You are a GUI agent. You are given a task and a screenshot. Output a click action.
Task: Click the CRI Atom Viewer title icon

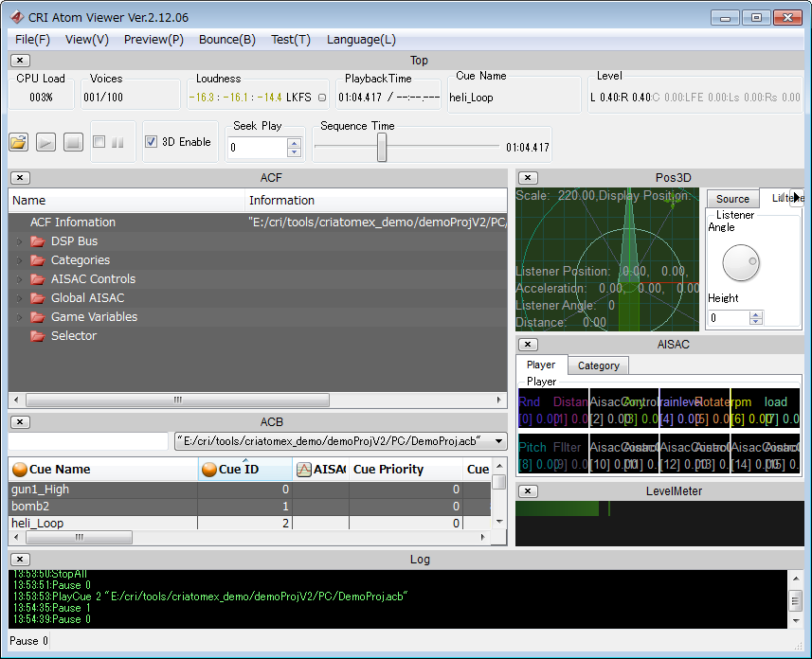16,17
